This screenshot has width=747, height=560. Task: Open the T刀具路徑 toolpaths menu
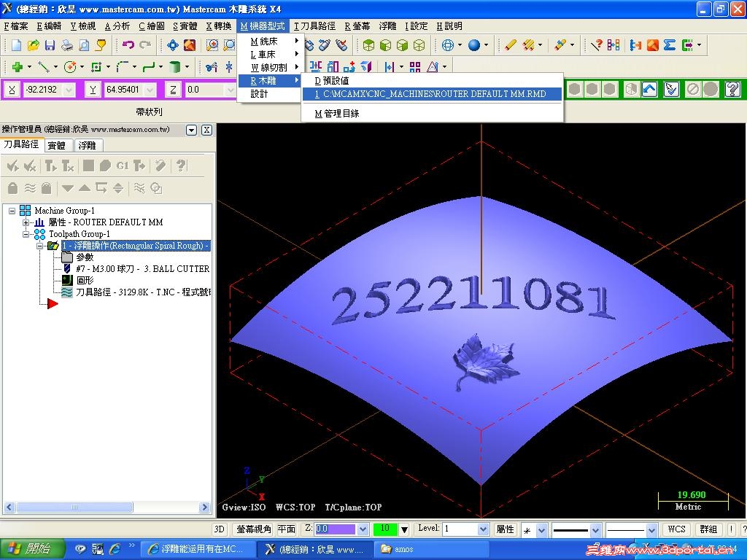[315, 26]
